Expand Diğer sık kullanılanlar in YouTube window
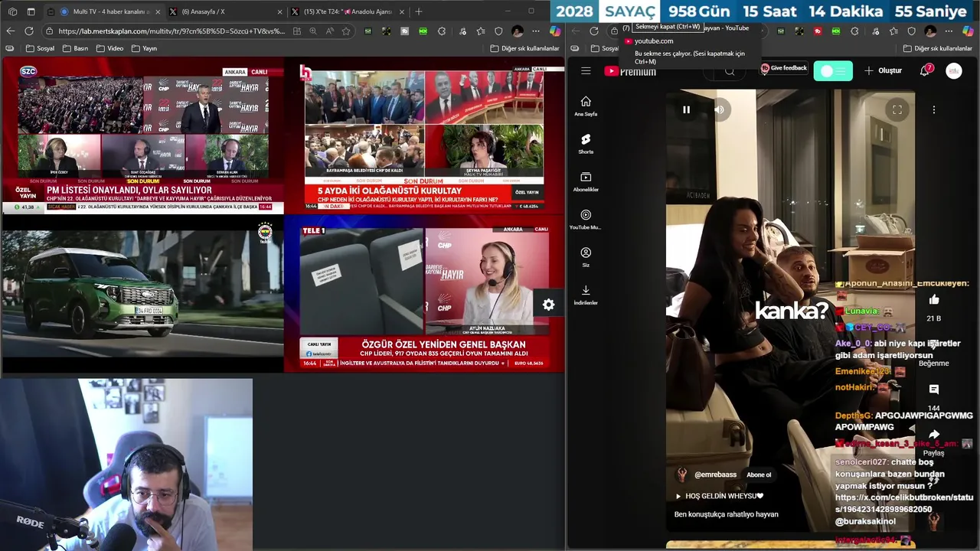This screenshot has width=980, height=551. point(938,48)
